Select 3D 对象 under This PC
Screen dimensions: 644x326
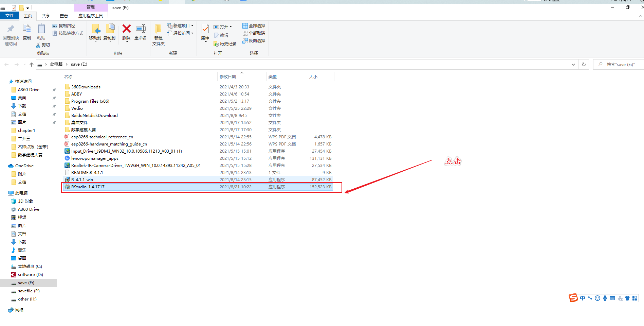[25, 201]
